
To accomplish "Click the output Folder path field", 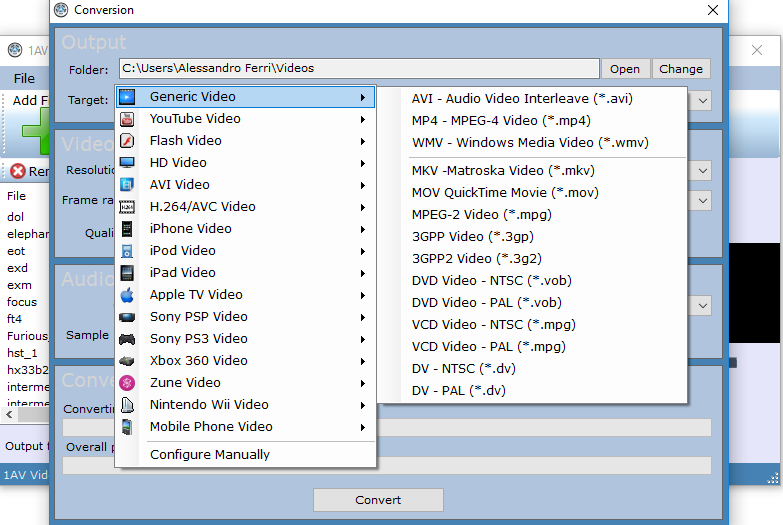I will (x=359, y=68).
